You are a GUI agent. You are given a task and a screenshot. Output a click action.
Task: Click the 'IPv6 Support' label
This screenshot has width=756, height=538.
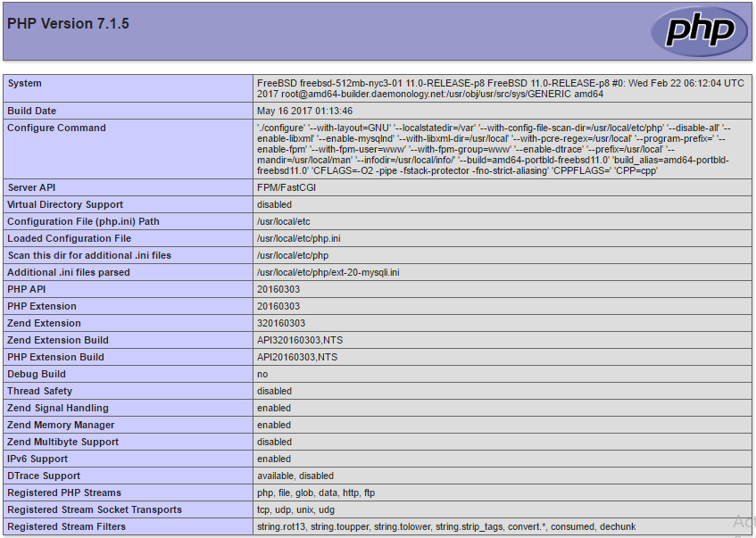click(37, 459)
